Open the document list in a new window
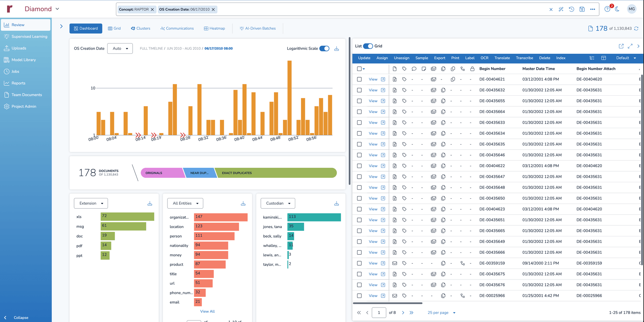Viewport: 644px width, 322px height. [x=621, y=46]
